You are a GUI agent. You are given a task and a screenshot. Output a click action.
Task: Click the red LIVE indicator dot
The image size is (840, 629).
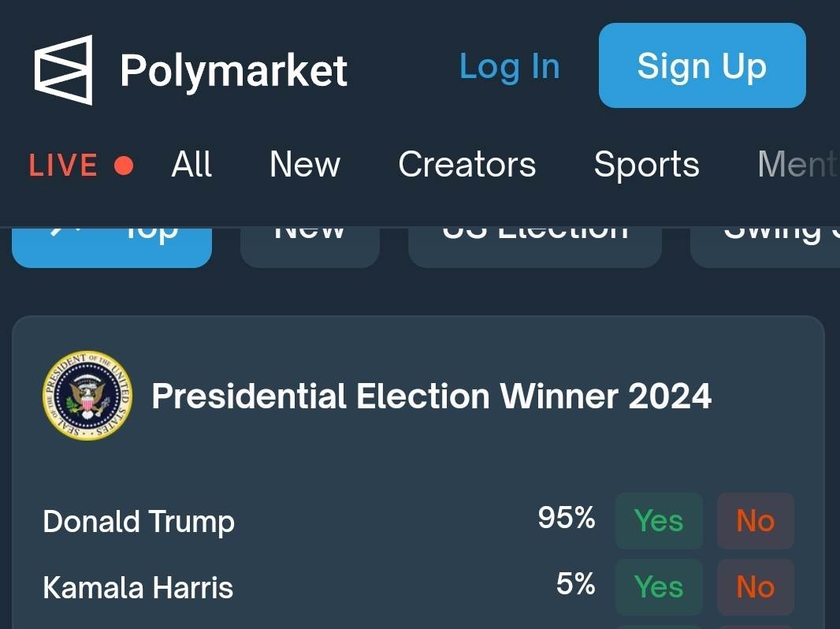(x=124, y=166)
